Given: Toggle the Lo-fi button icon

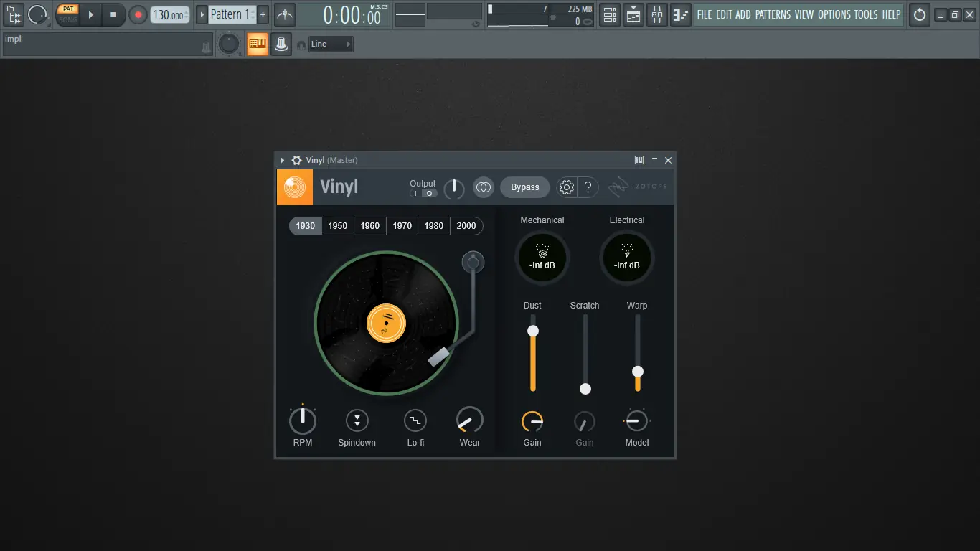Looking at the screenshot, I should (415, 420).
